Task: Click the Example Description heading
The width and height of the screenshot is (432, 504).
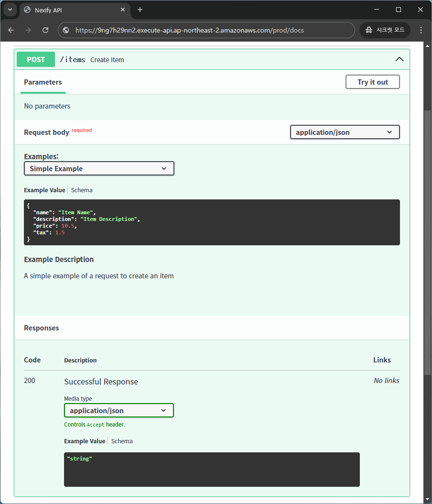Action: [x=59, y=259]
